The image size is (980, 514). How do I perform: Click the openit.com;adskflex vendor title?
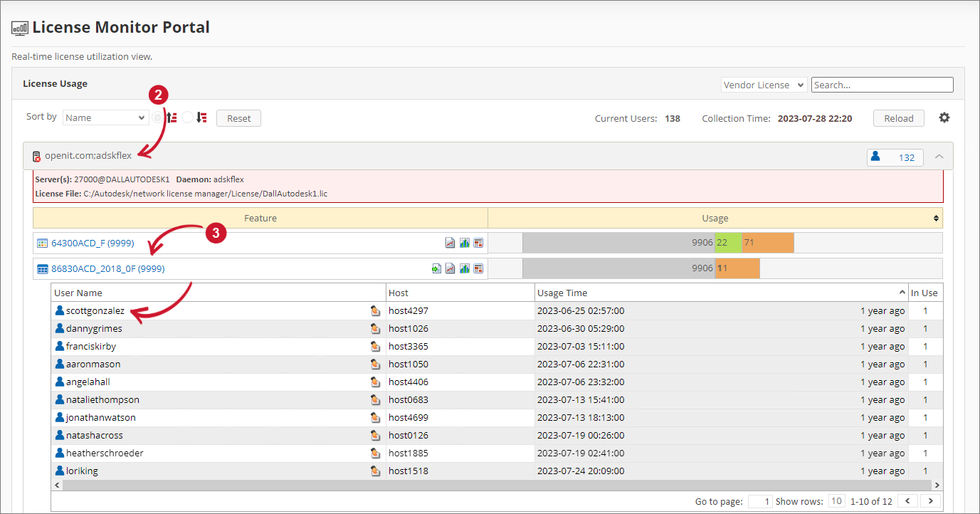(x=88, y=156)
